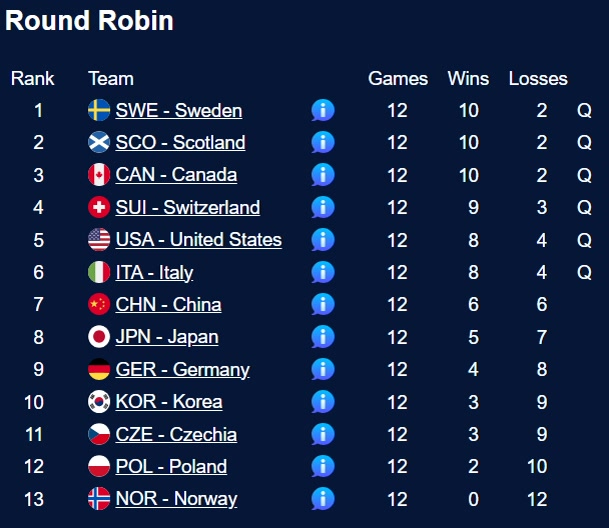Click Canada's blue info icon
609x528 pixels.
coord(322,175)
